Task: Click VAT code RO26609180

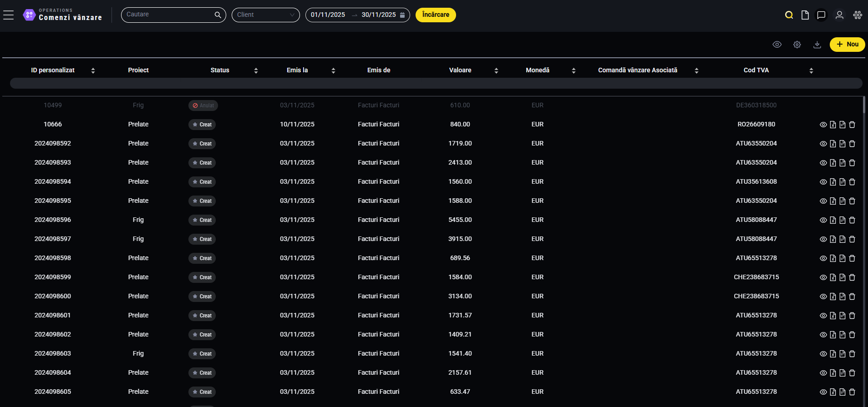Action: [x=756, y=124]
